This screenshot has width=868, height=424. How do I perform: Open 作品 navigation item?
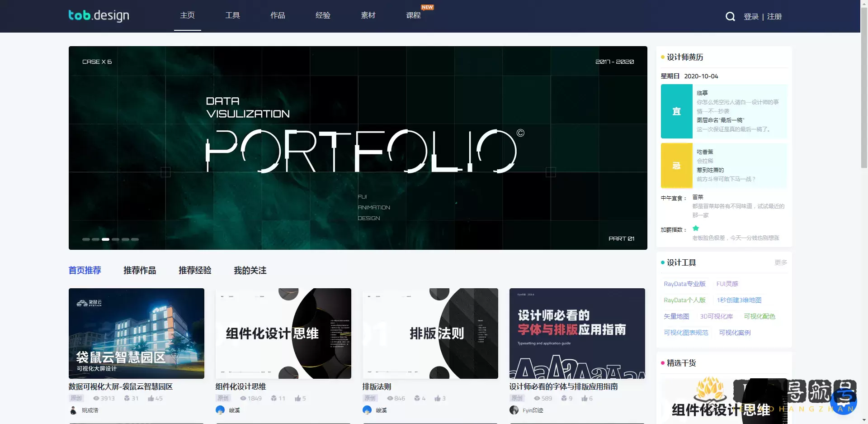(278, 15)
